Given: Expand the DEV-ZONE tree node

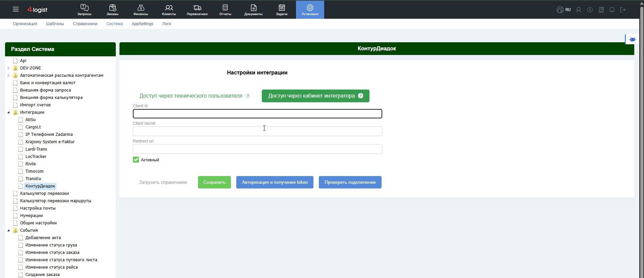Looking at the screenshot, I should 8,68.
